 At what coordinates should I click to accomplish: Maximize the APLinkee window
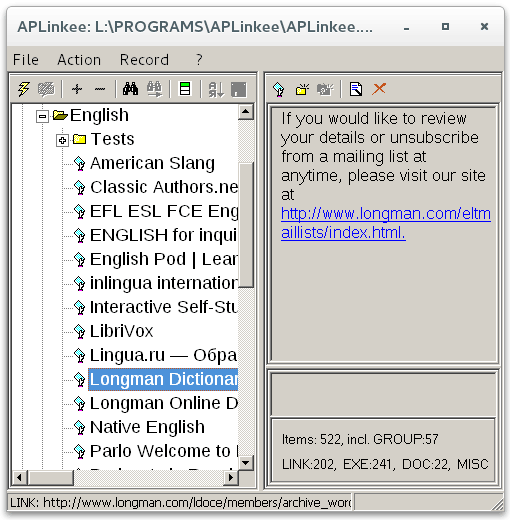(x=445, y=27)
